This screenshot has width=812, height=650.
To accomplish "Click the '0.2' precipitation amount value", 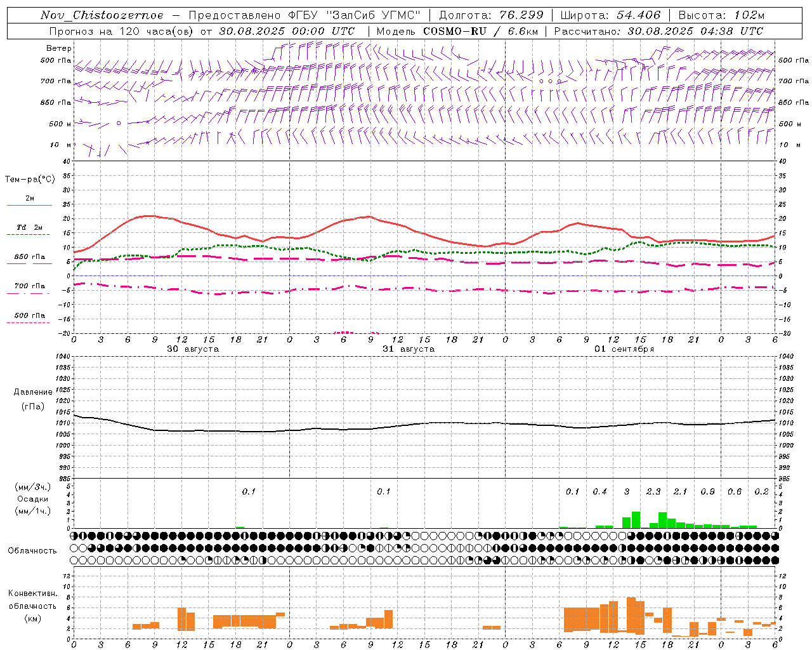I will click(761, 491).
